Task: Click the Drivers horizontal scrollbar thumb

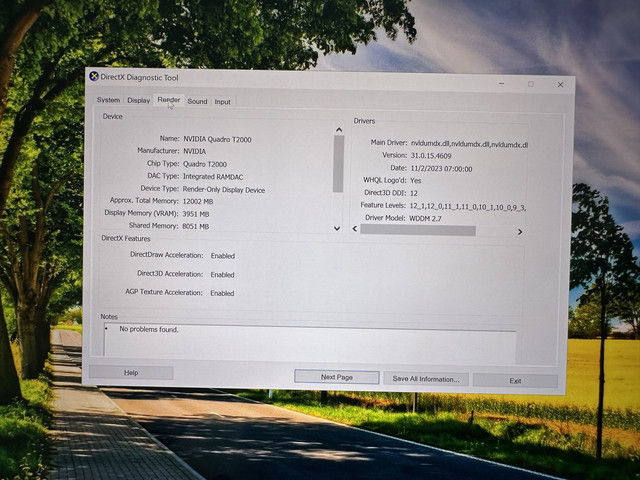Action: coord(418,231)
